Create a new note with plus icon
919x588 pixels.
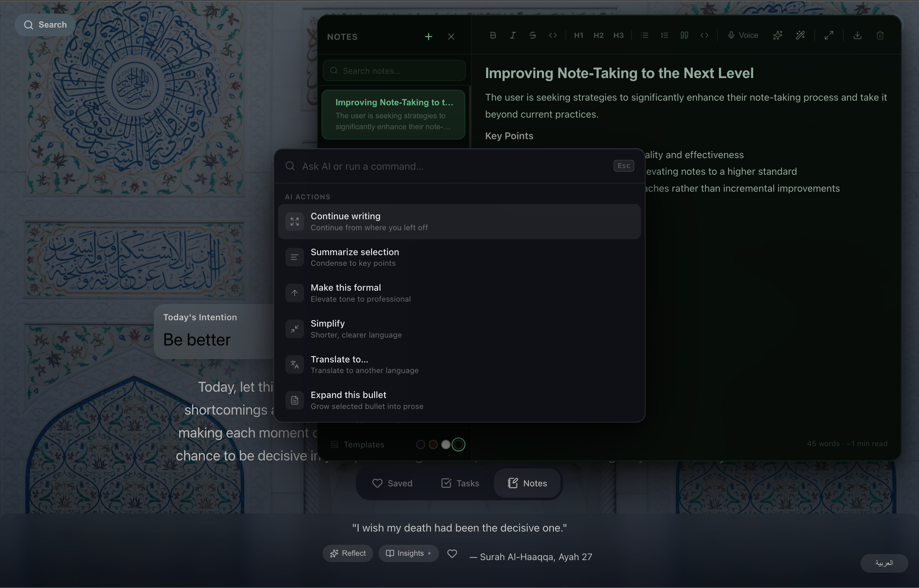pyautogui.click(x=428, y=37)
